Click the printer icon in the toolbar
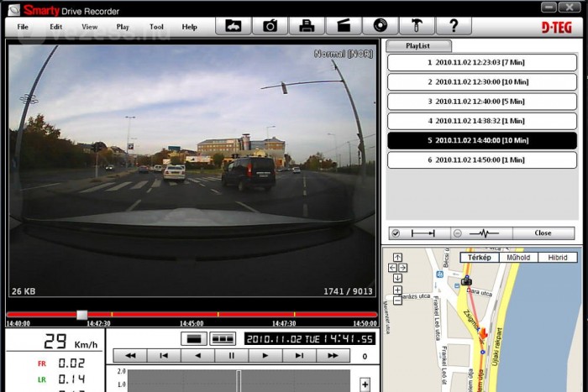This screenshot has width=588, height=392. pyautogui.click(x=307, y=26)
